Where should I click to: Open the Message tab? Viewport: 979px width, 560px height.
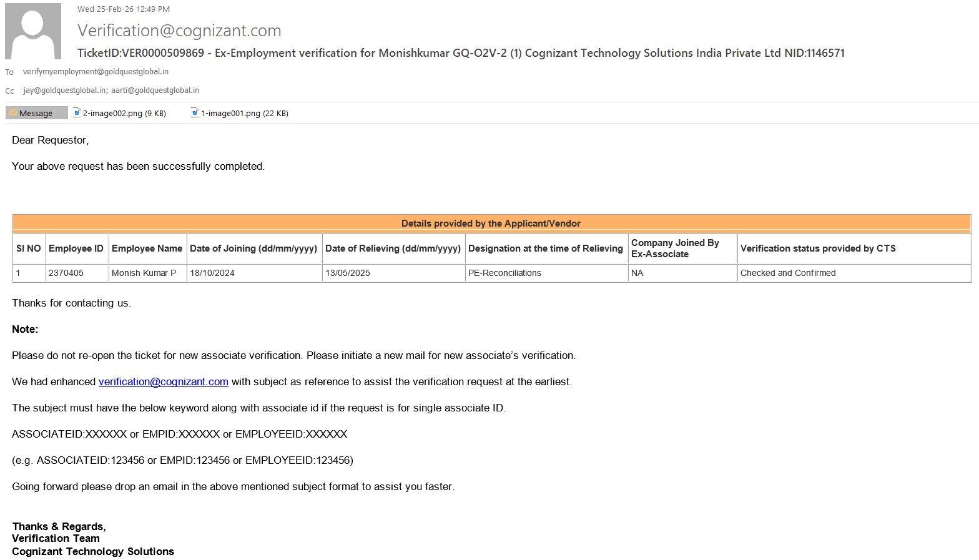point(37,113)
